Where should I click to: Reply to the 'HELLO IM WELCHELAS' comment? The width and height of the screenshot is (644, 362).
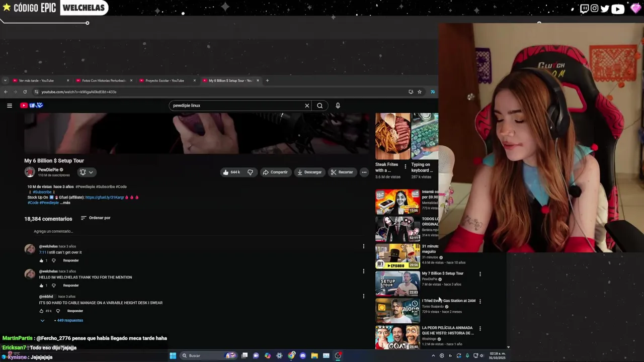click(71, 286)
